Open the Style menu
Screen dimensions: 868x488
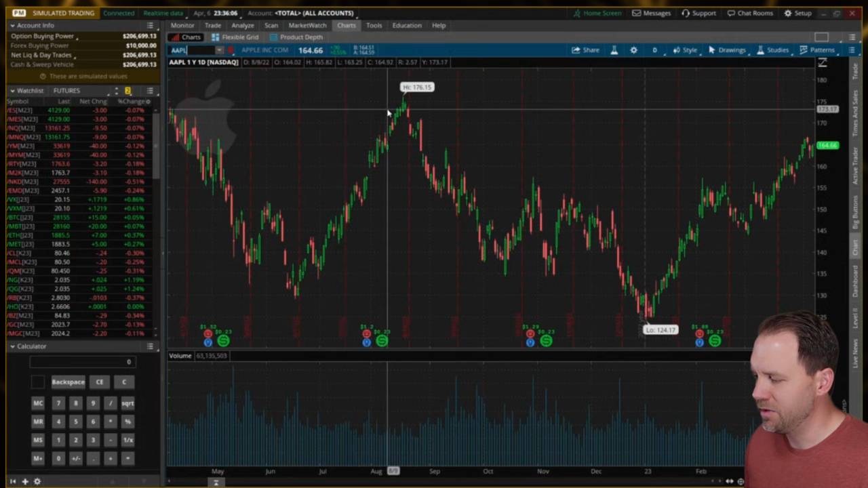click(x=685, y=50)
